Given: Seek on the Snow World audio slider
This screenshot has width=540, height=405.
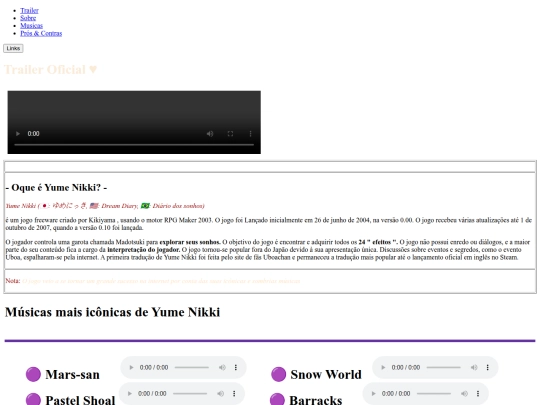Looking at the screenshot, I should click(443, 367).
